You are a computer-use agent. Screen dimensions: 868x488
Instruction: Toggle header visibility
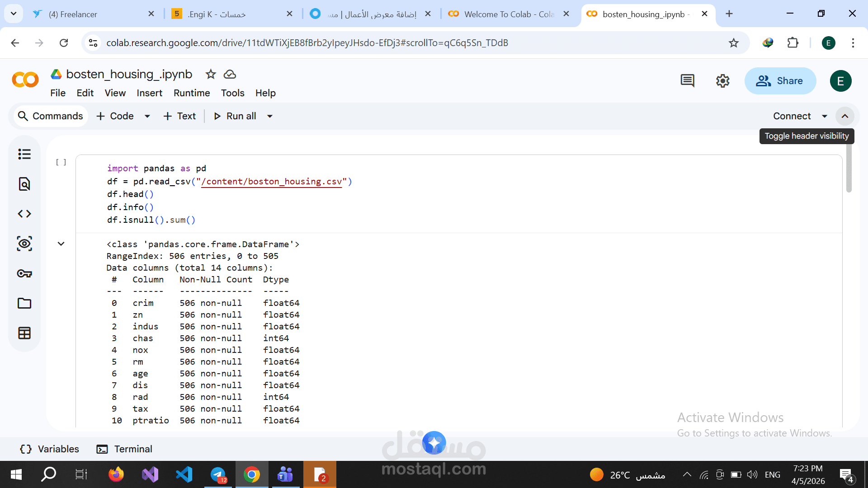[x=845, y=116]
